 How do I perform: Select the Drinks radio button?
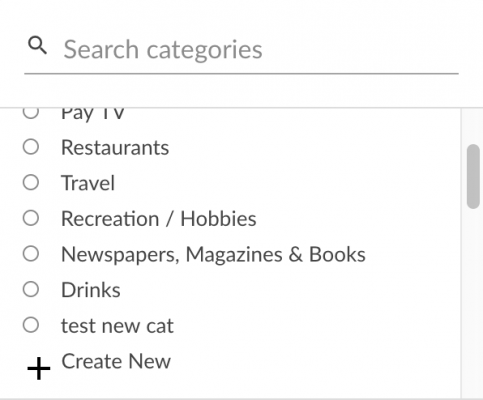pyautogui.click(x=31, y=289)
